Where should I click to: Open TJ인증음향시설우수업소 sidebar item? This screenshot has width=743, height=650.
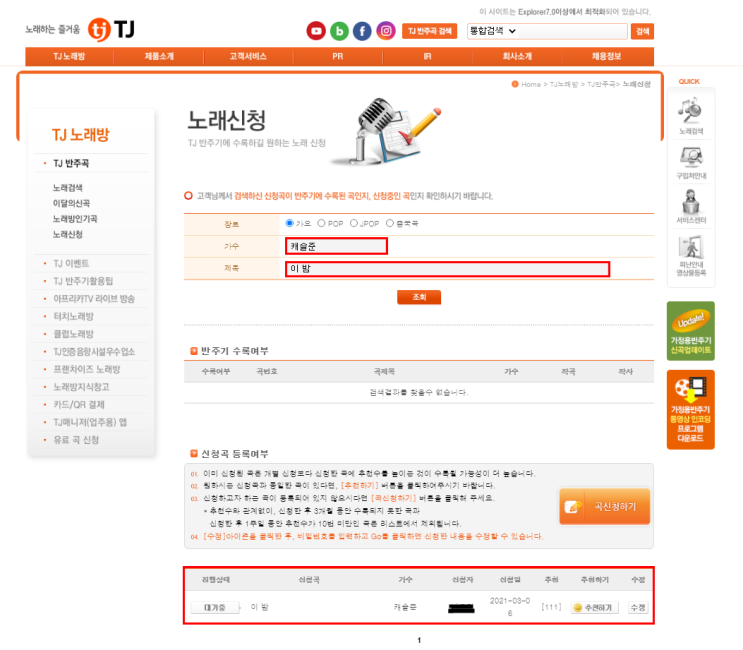[94, 352]
